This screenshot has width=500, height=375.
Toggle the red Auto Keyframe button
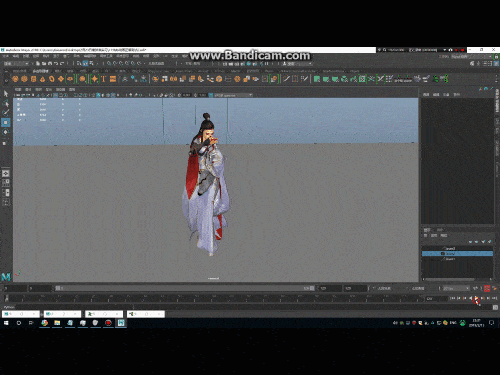click(487, 288)
